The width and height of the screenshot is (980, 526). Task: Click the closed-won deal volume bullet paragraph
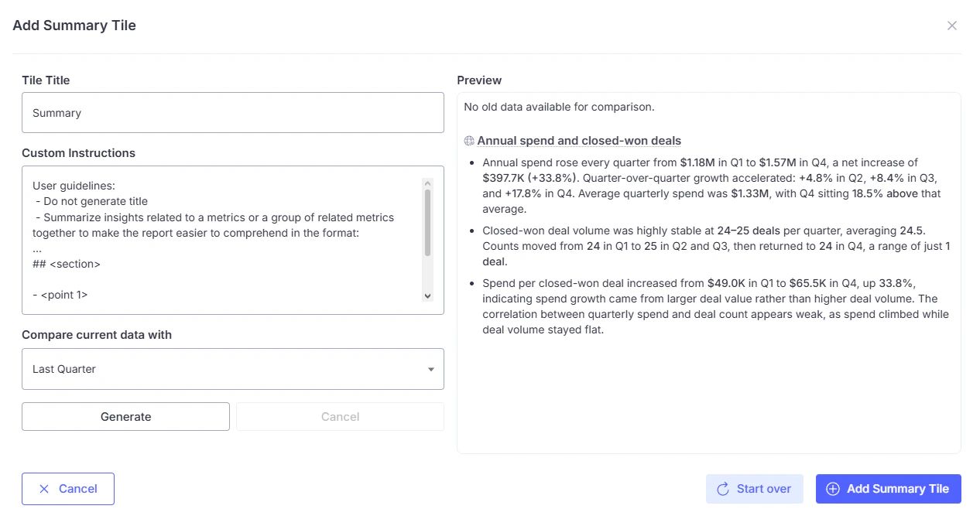click(x=716, y=246)
